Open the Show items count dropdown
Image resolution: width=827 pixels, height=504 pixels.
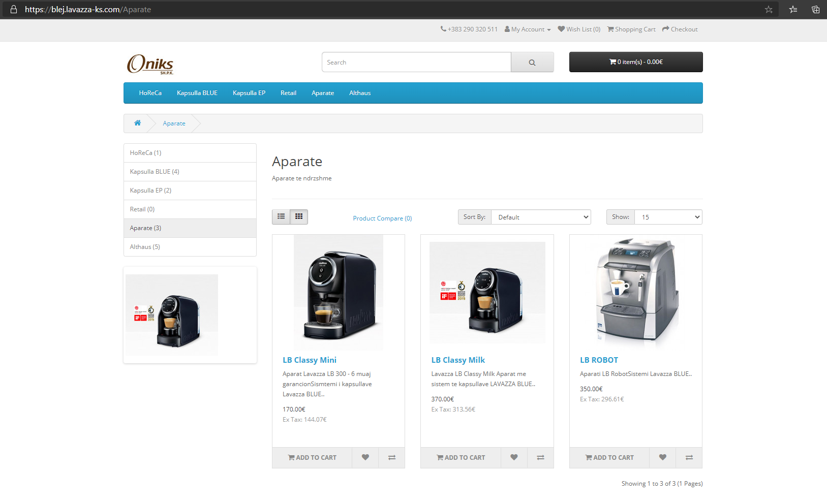tap(668, 217)
